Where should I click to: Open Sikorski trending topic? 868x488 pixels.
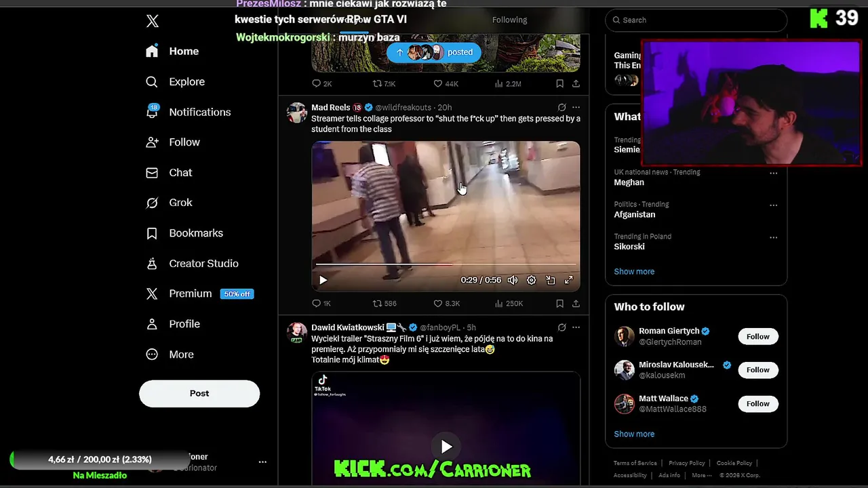(629, 247)
